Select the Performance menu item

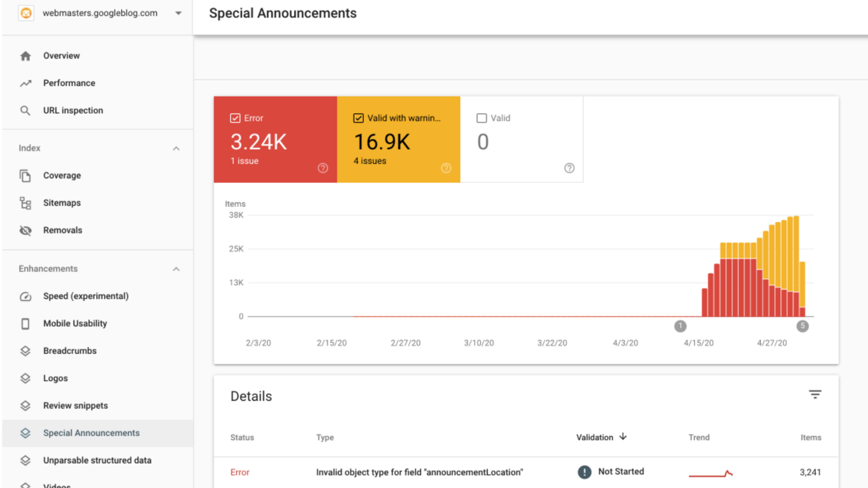pos(69,83)
